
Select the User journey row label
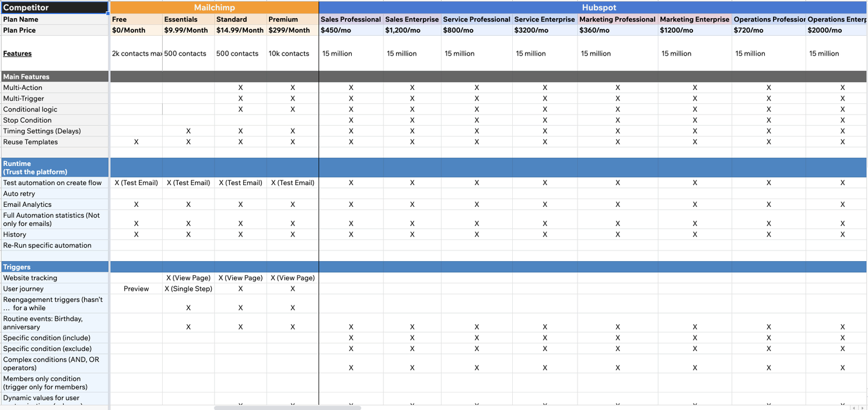point(54,289)
